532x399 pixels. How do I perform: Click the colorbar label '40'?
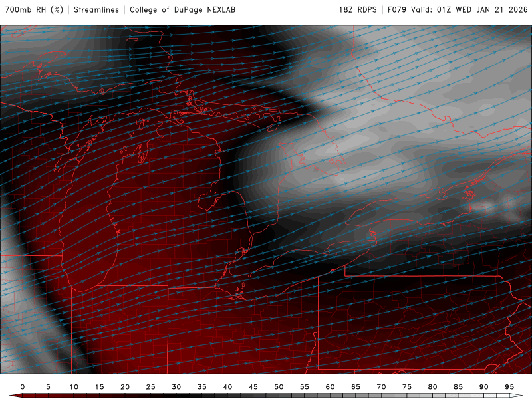pyautogui.click(x=227, y=387)
